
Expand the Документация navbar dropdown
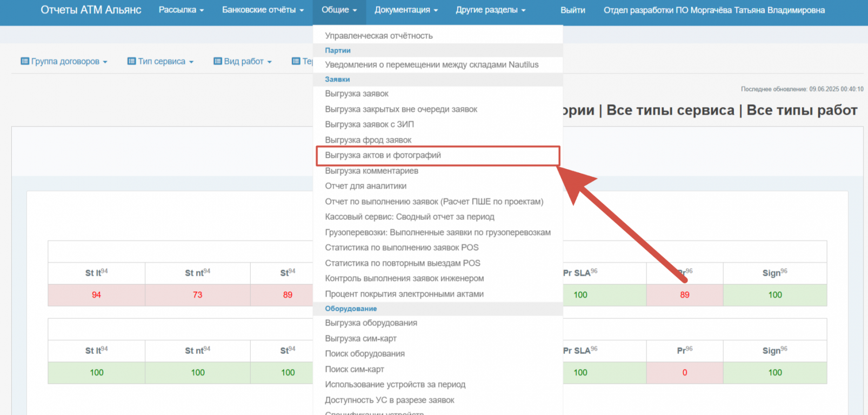tap(406, 10)
